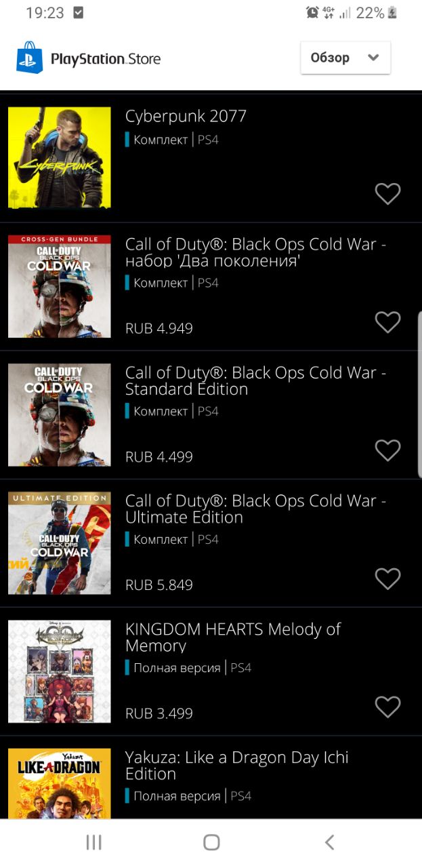This screenshot has height=868, width=422.
Task: Open Cold War Cross-Gen Bundle cover image
Action: pyautogui.click(x=60, y=286)
